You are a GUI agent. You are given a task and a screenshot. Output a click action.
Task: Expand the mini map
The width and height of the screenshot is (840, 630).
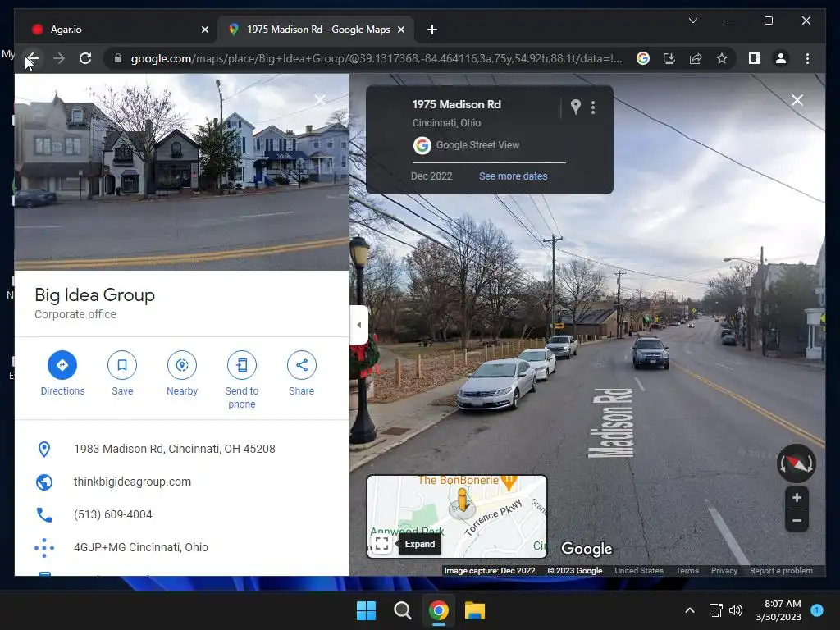(x=382, y=544)
